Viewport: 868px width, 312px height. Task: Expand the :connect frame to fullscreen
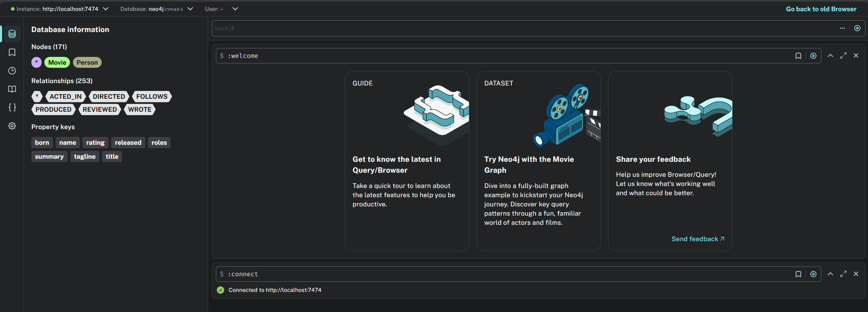(843, 274)
